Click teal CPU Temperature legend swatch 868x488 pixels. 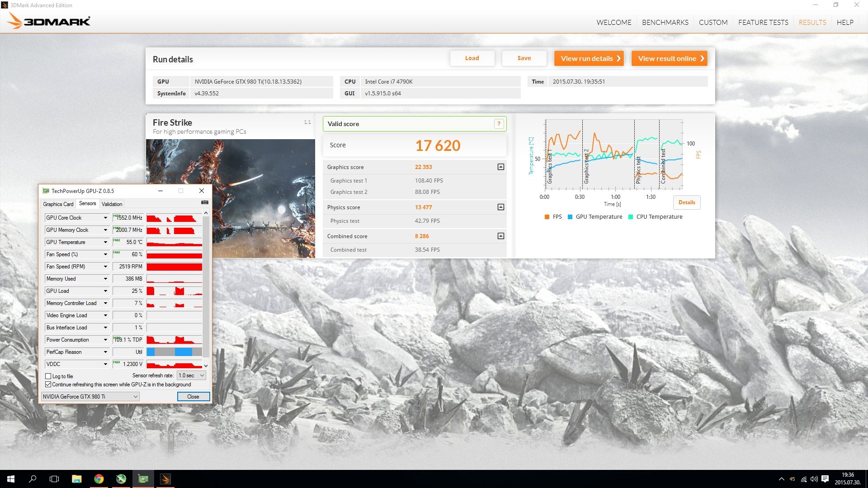(631, 217)
